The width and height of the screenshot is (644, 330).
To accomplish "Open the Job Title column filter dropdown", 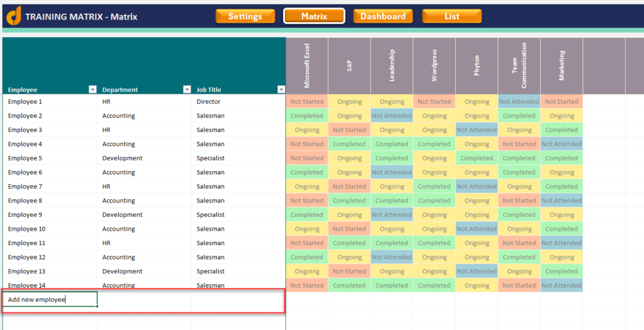I will coord(281,89).
